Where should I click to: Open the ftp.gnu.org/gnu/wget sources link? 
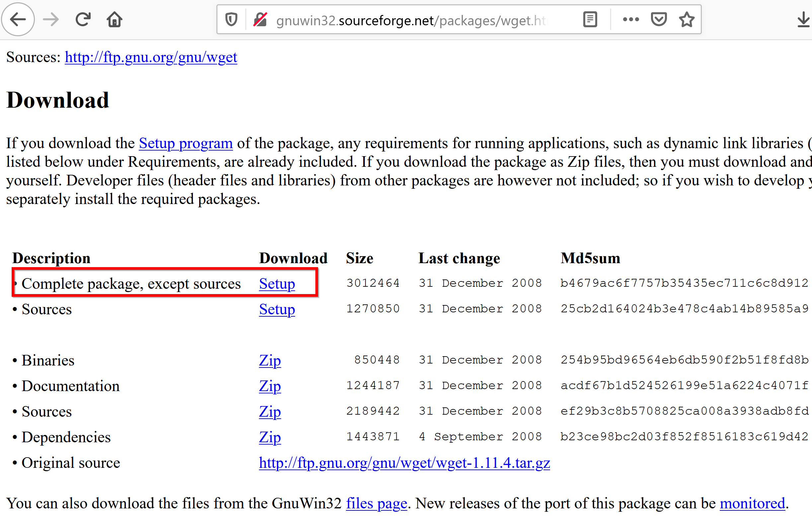point(151,57)
